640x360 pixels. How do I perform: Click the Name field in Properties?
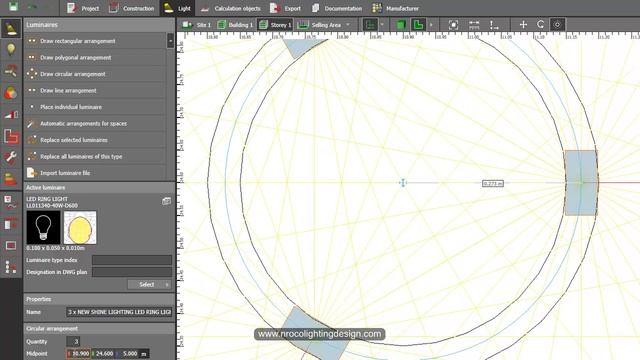[119, 312]
